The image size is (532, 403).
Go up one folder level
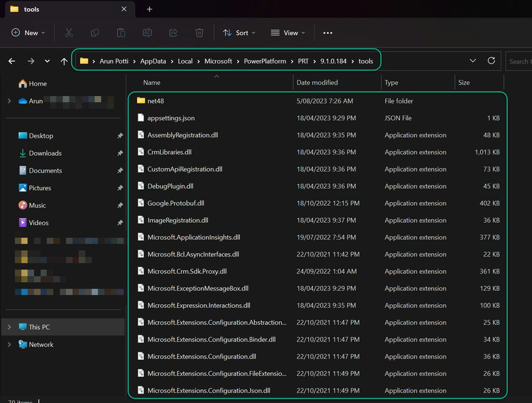(x=64, y=61)
